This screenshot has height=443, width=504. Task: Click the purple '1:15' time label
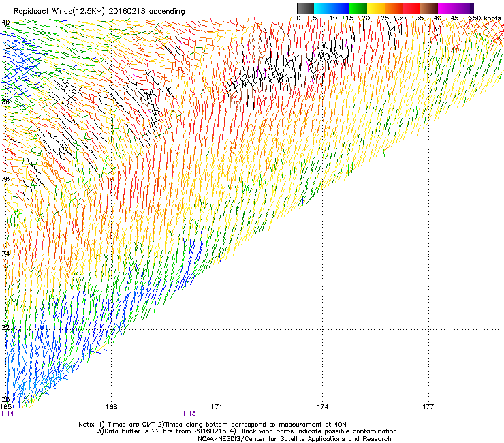189,414
